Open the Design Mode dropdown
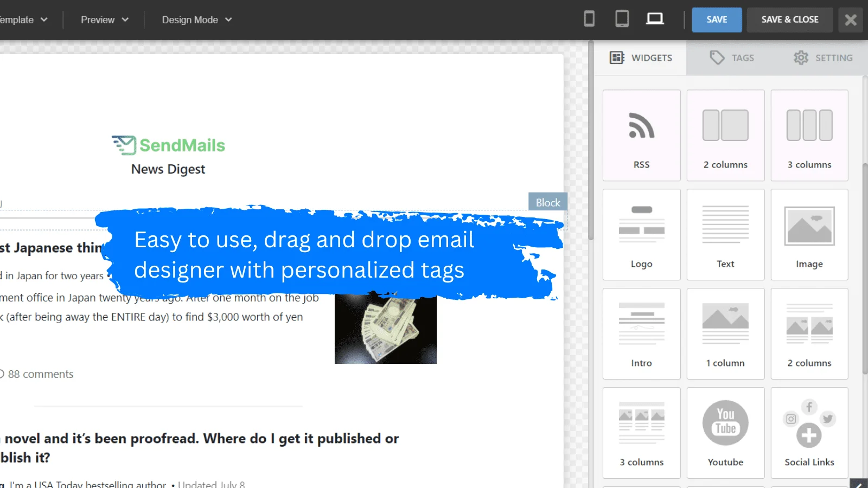 point(197,20)
